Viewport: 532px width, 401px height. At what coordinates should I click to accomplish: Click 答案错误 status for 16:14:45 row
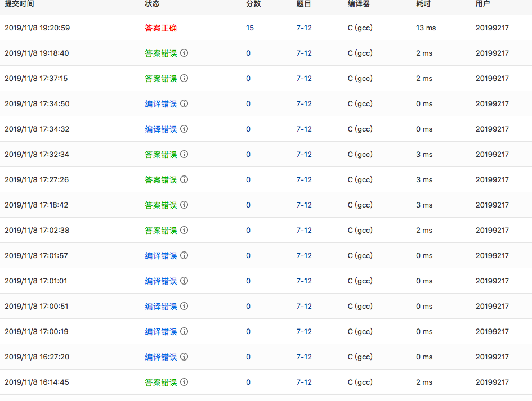161,382
